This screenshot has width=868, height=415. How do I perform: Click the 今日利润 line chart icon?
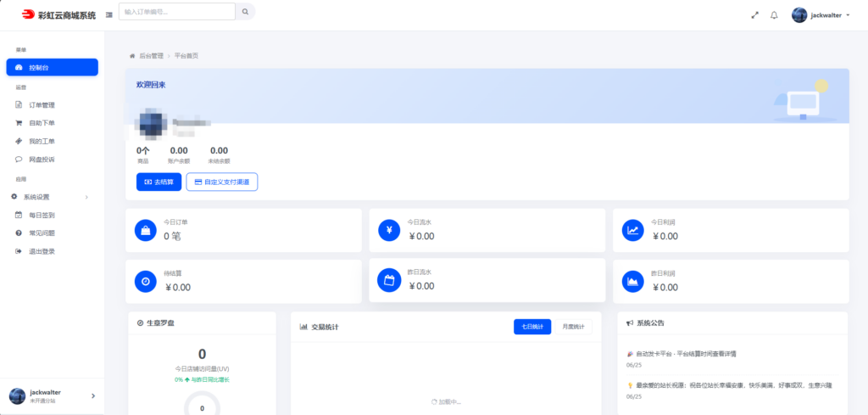tap(632, 231)
